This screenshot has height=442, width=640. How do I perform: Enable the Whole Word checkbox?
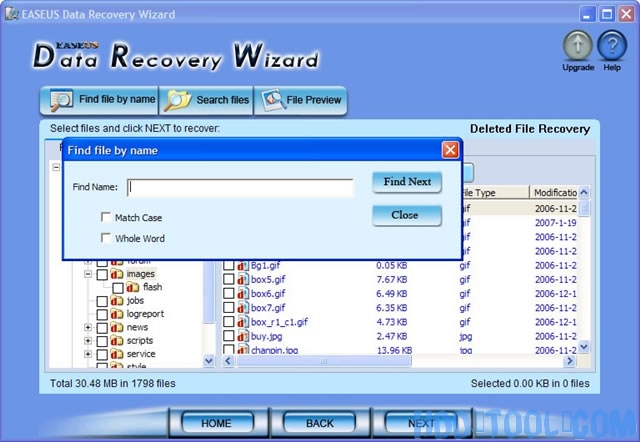tap(106, 238)
